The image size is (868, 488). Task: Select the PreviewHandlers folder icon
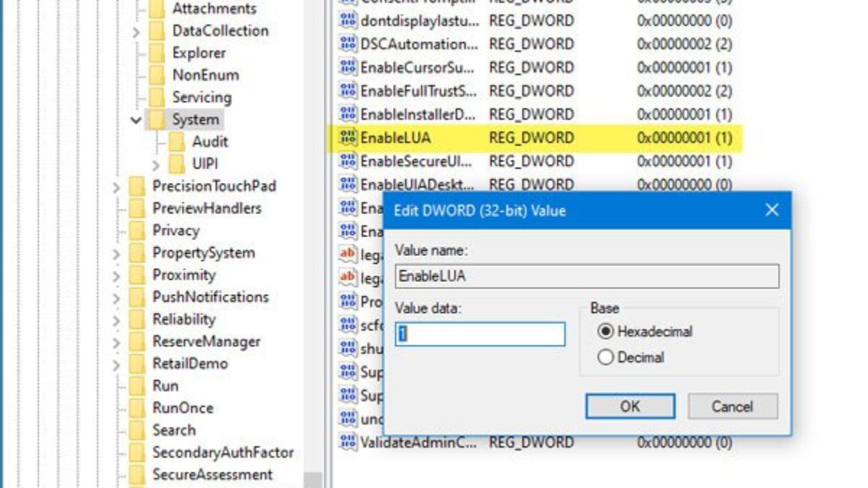pos(137,209)
